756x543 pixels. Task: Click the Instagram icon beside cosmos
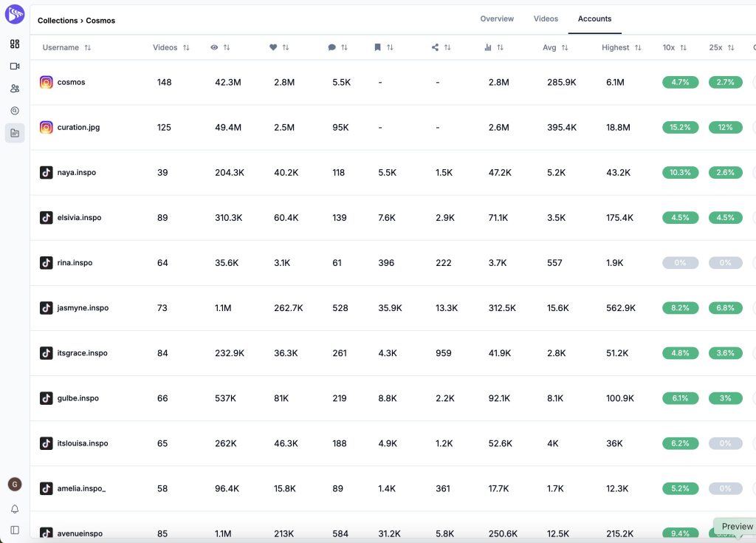[x=47, y=82]
